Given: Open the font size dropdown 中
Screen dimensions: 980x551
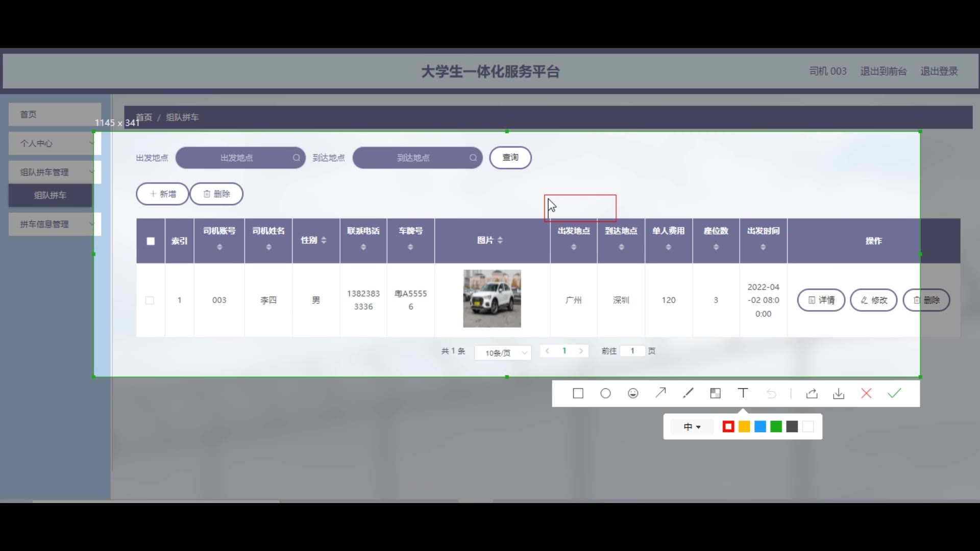Looking at the screenshot, I should tap(692, 427).
